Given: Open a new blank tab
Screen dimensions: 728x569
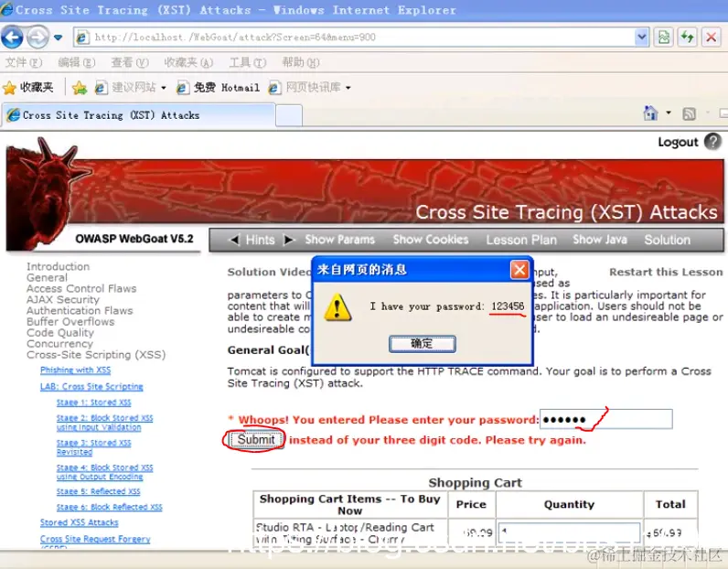Looking at the screenshot, I should pos(289,115).
